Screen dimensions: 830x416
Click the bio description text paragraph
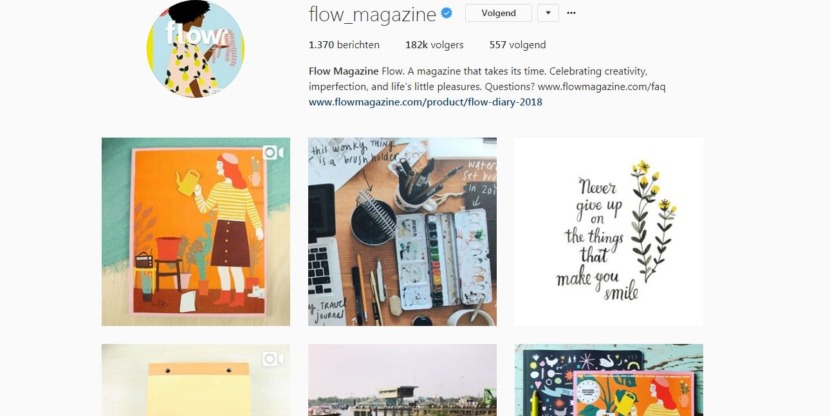[x=487, y=78]
